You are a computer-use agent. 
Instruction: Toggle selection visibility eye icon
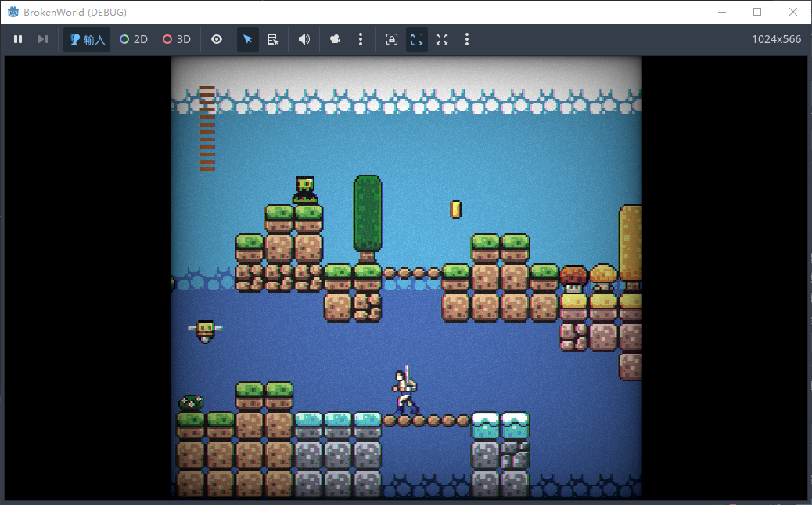click(217, 39)
